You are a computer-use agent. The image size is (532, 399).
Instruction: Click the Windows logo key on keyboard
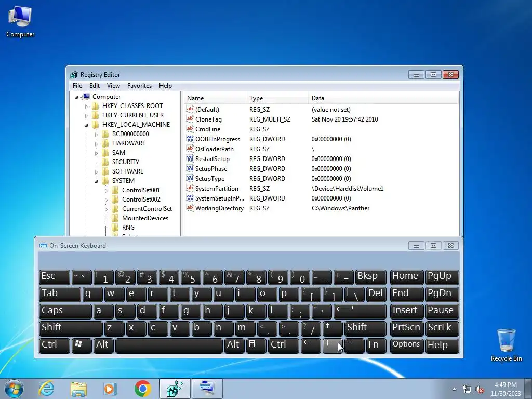tap(82, 345)
